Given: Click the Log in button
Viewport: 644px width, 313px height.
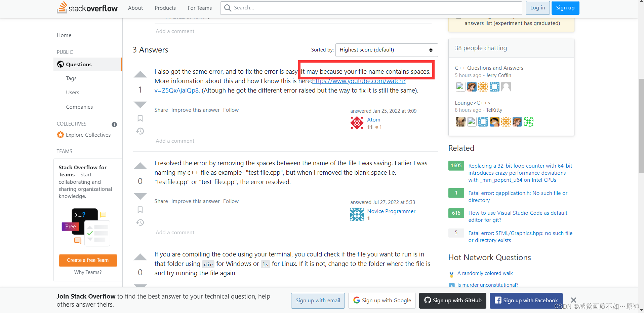Looking at the screenshot, I should tap(537, 8).
